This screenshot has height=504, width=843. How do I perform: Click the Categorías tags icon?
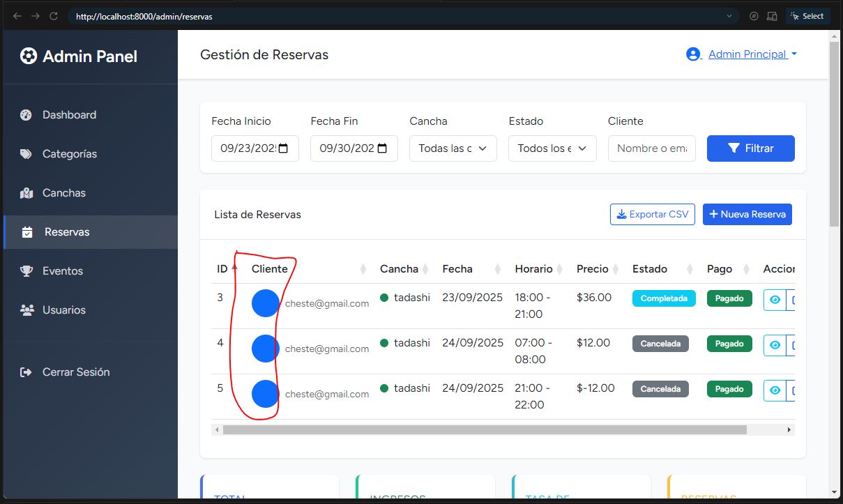pos(26,154)
